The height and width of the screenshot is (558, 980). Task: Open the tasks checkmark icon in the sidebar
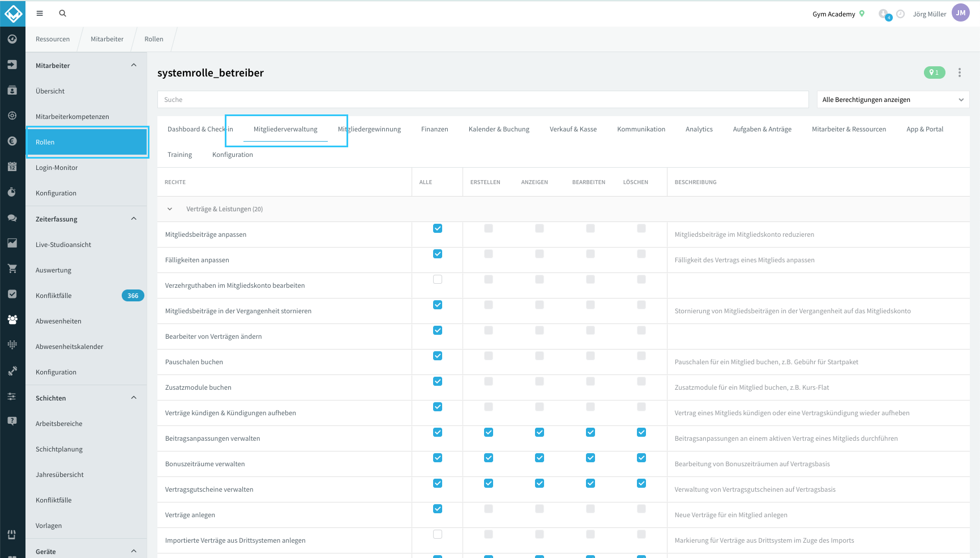[12, 294]
